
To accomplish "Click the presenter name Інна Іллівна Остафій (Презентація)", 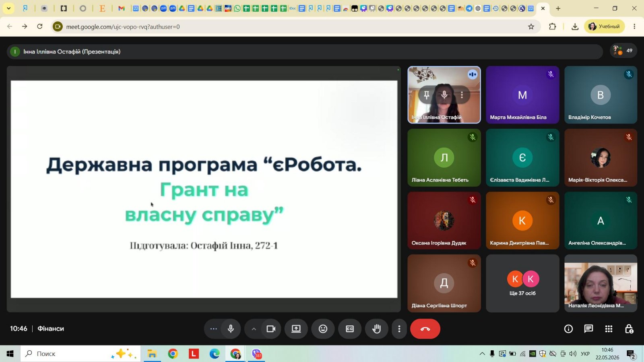I will click(72, 51).
